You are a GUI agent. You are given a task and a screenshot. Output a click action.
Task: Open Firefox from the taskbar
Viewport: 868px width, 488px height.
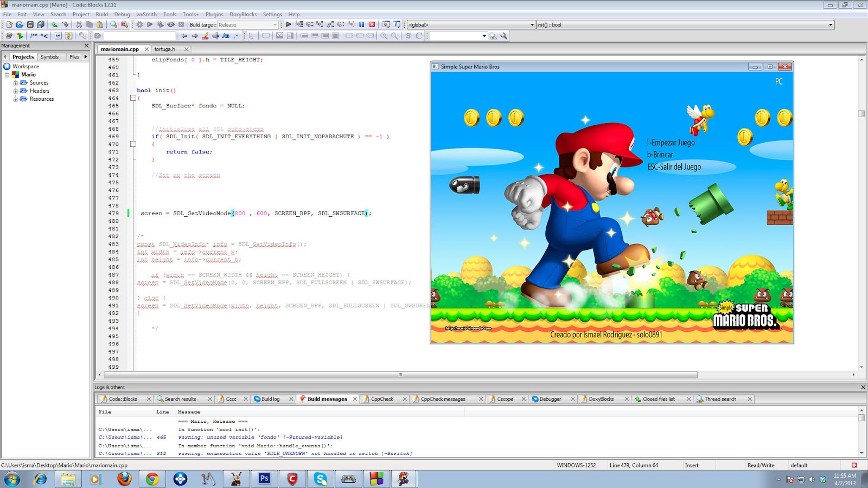tap(124, 479)
